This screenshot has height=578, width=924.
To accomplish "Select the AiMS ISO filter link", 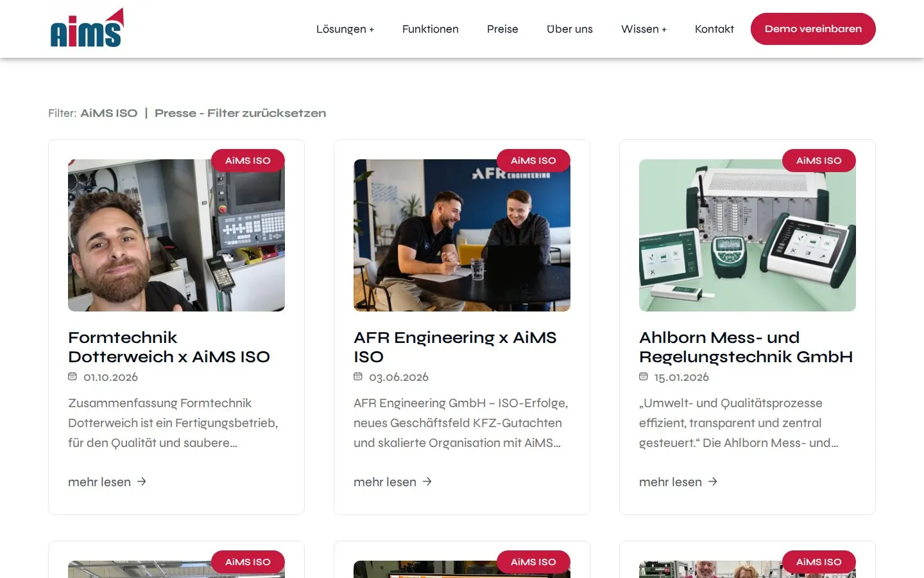I will coord(109,113).
